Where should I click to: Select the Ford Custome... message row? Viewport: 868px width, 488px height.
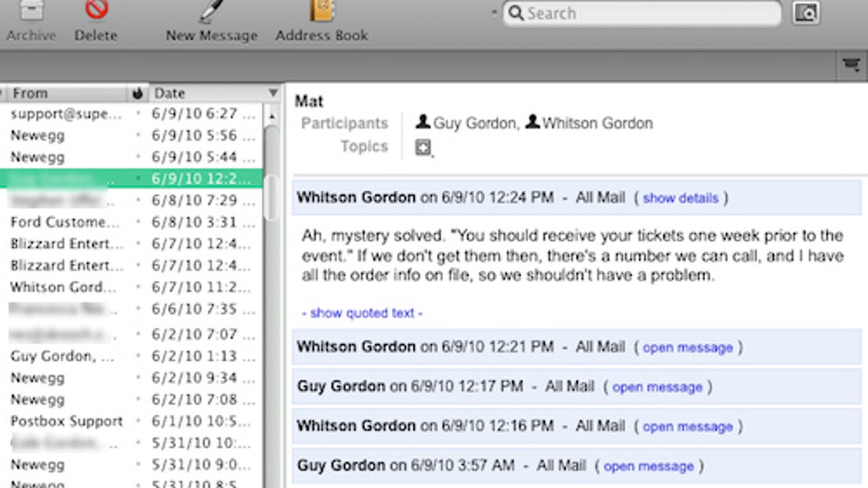point(131,222)
